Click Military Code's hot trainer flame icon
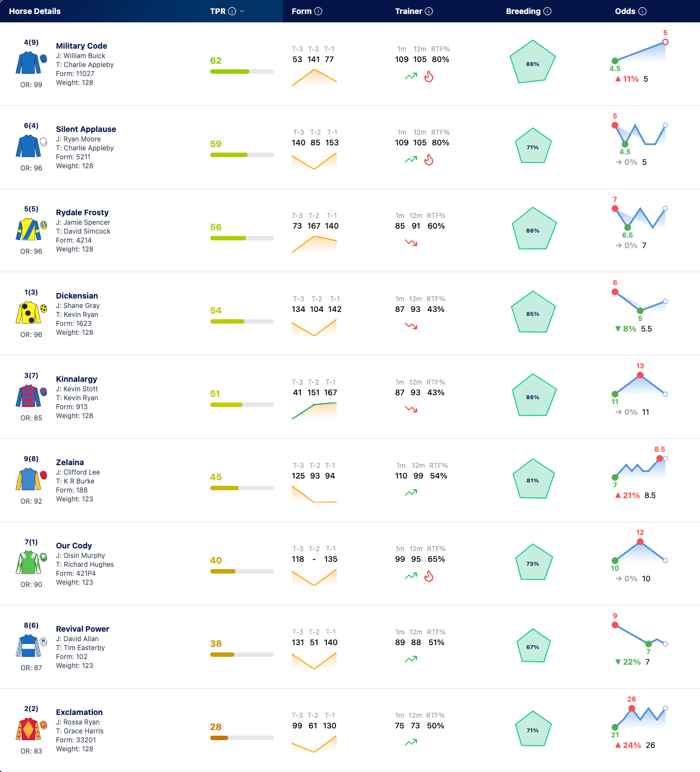This screenshot has height=772, width=700. click(429, 76)
